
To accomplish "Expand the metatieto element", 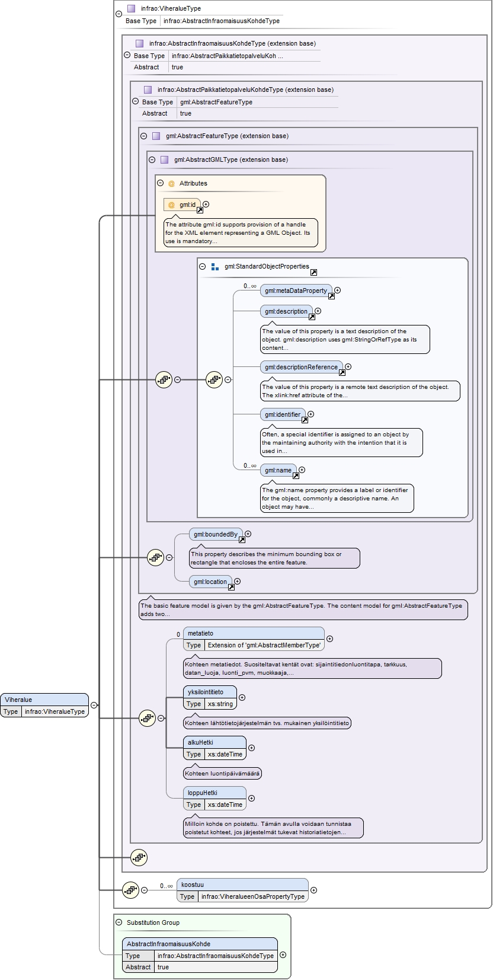I will pyautogui.click(x=329, y=639).
